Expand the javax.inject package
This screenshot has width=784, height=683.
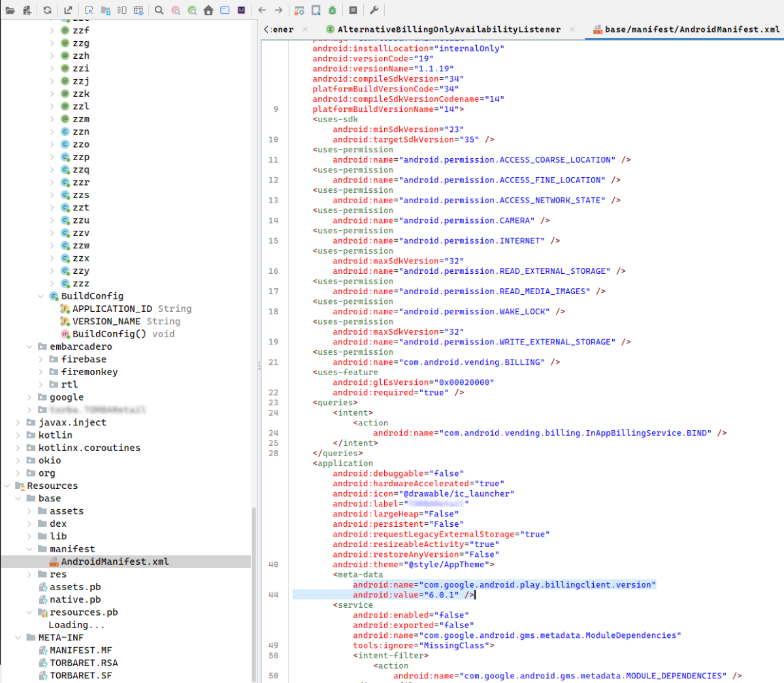[18, 423]
